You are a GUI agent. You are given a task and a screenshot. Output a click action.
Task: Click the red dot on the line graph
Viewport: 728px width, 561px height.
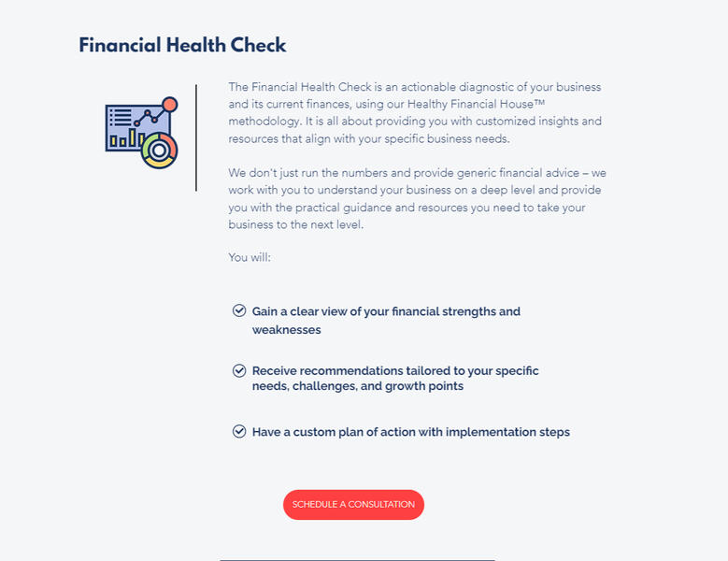(169, 105)
